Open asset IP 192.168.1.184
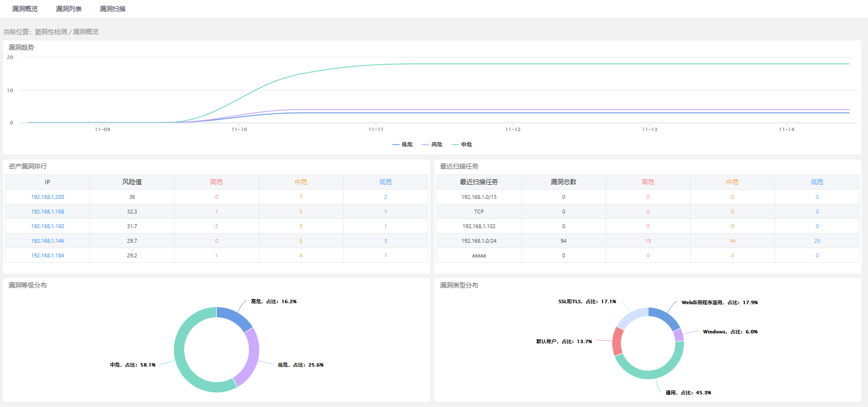Screen dimensions: 868x407 tap(48, 255)
